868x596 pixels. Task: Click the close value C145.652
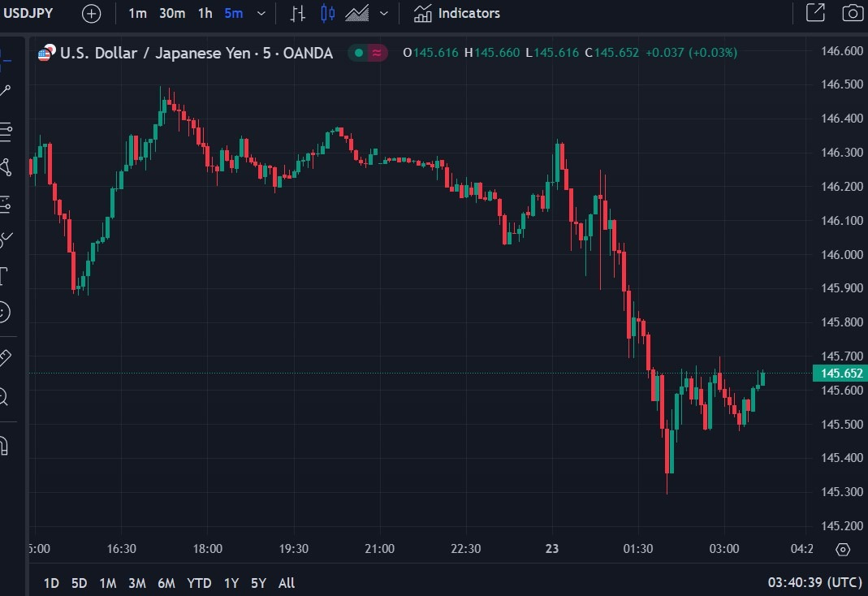click(x=611, y=53)
